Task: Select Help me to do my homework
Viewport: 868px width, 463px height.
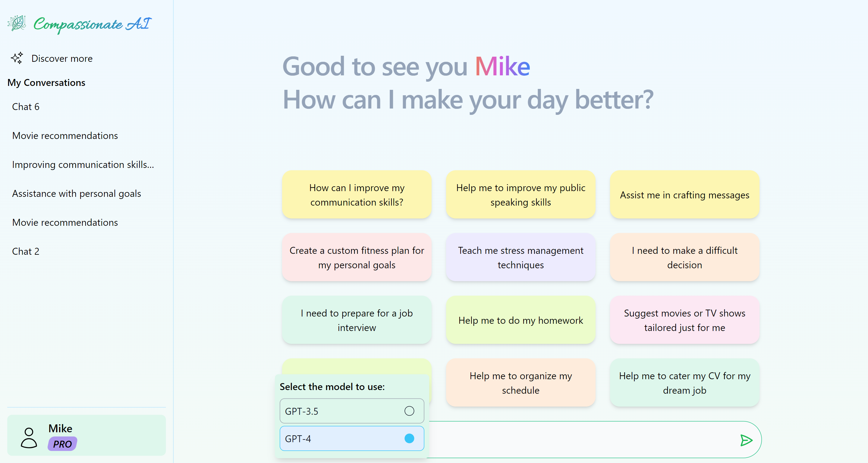Action: 520,320
